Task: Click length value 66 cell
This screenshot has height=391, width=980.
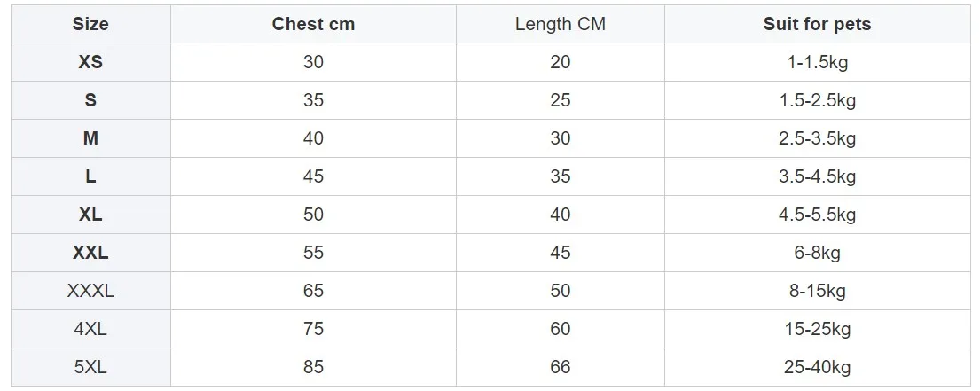Action: click(x=560, y=367)
